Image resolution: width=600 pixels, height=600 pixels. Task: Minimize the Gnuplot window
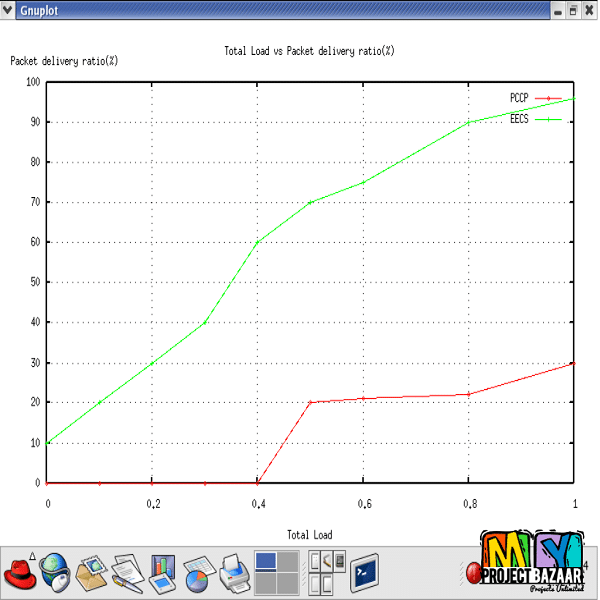click(558, 10)
